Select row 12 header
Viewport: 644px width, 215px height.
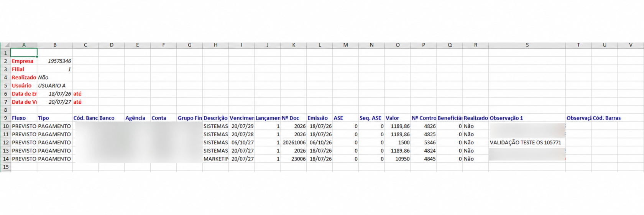coord(5,142)
